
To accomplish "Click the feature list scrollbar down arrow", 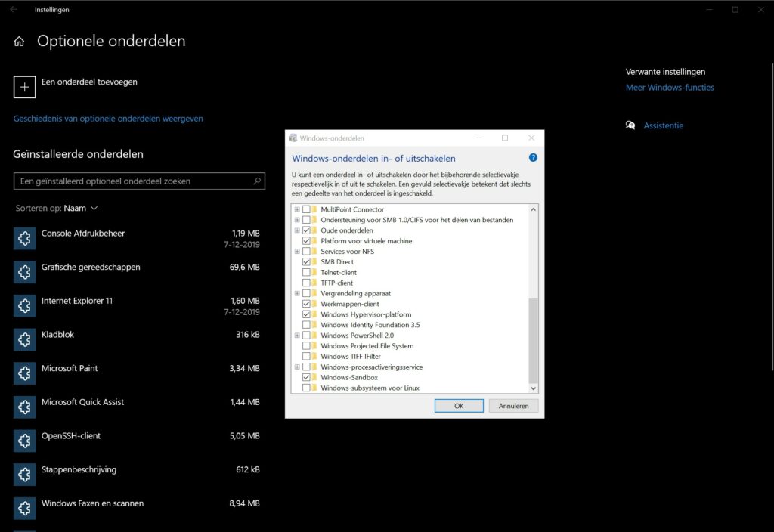I will (x=533, y=388).
